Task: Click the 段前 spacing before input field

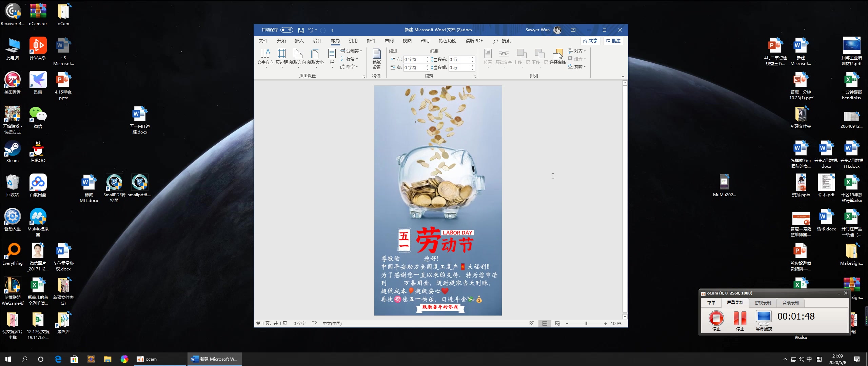Action: click(x=458, y=59)
